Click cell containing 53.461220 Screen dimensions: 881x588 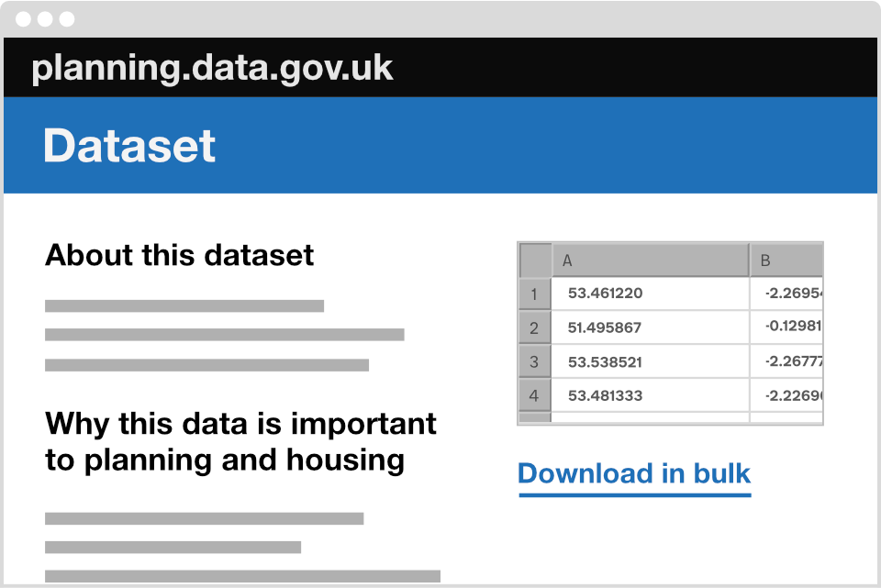[650, 294]
